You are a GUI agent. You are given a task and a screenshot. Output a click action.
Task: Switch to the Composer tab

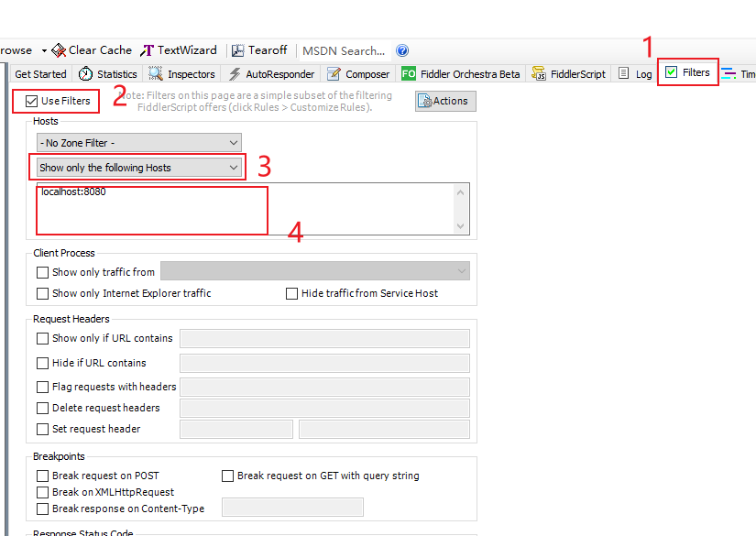(358, 74)
